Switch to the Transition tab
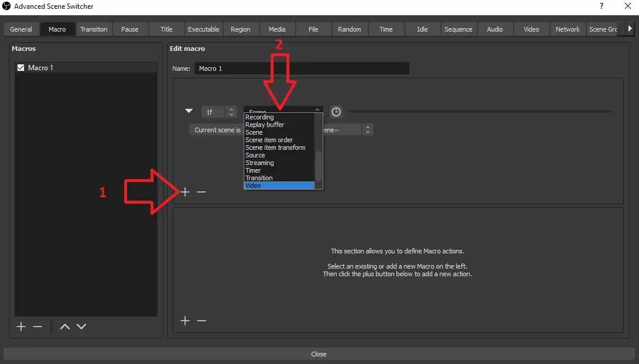Image resolution: width=639 pixels, height=364 pixels. click(x=94, y=29)
